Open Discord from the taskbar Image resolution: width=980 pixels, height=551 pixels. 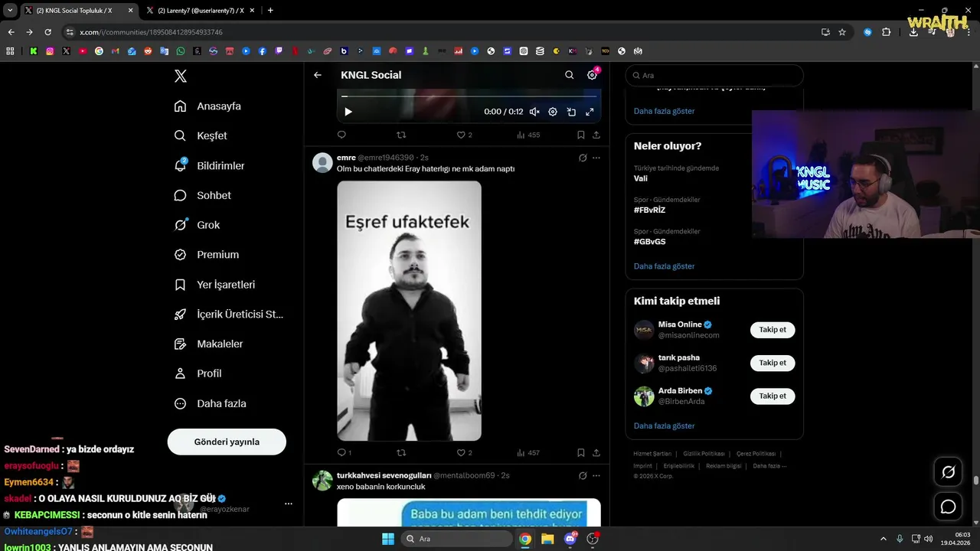pyautogui.click(x=570, y=539)
